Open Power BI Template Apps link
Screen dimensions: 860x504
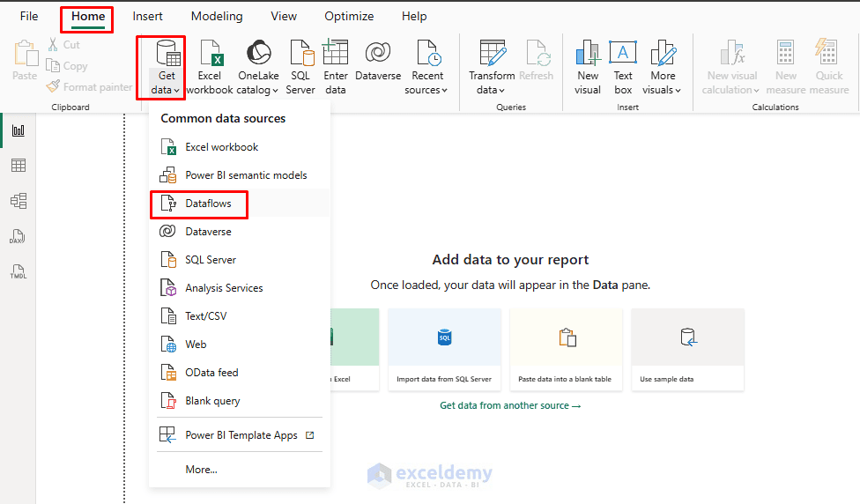240,435
